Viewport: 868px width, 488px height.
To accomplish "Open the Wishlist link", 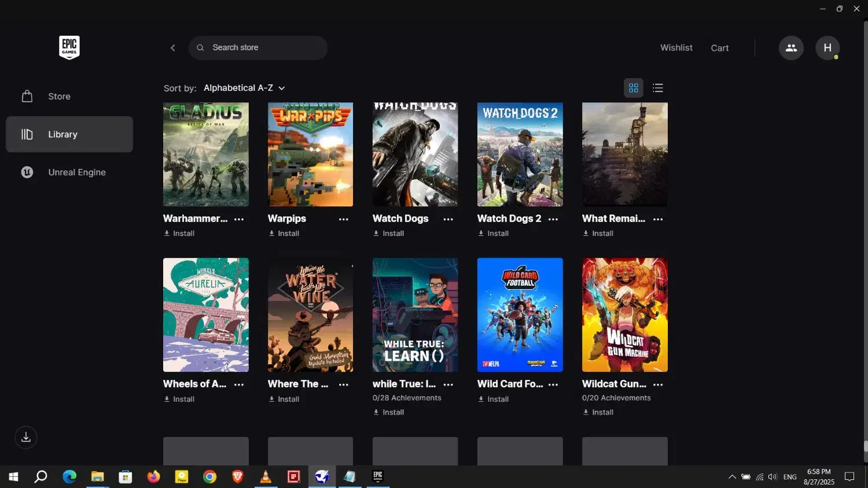I will [676, 48].
